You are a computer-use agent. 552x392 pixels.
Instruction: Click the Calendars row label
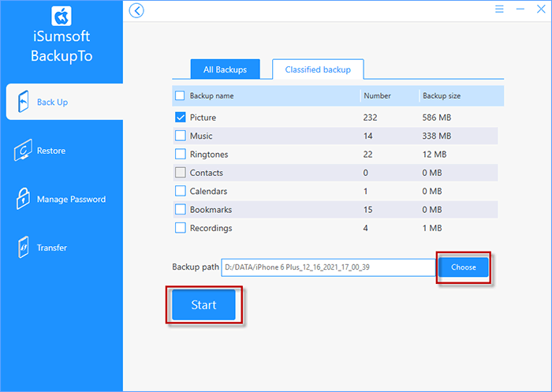tap(208, 191)
